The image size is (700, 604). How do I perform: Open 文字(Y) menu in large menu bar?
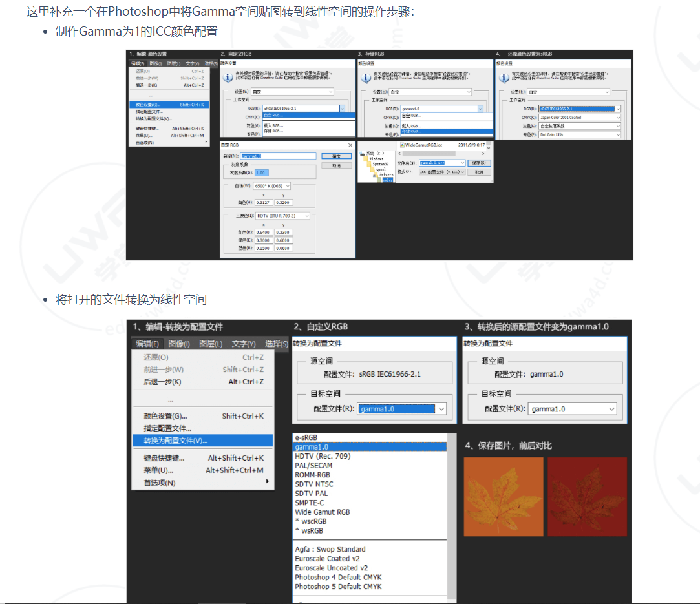pyautogui.click(x=244, y=344)
